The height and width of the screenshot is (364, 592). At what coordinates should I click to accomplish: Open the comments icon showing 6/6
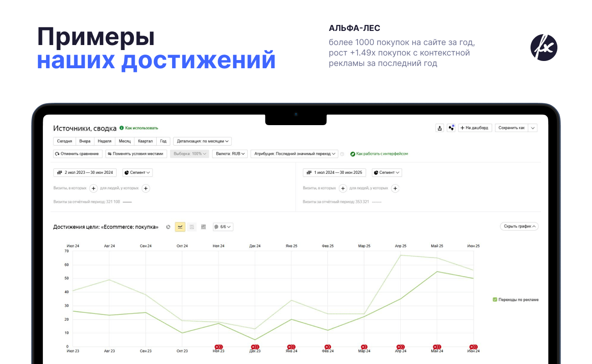pyautogui.click(x=223, y=227)
